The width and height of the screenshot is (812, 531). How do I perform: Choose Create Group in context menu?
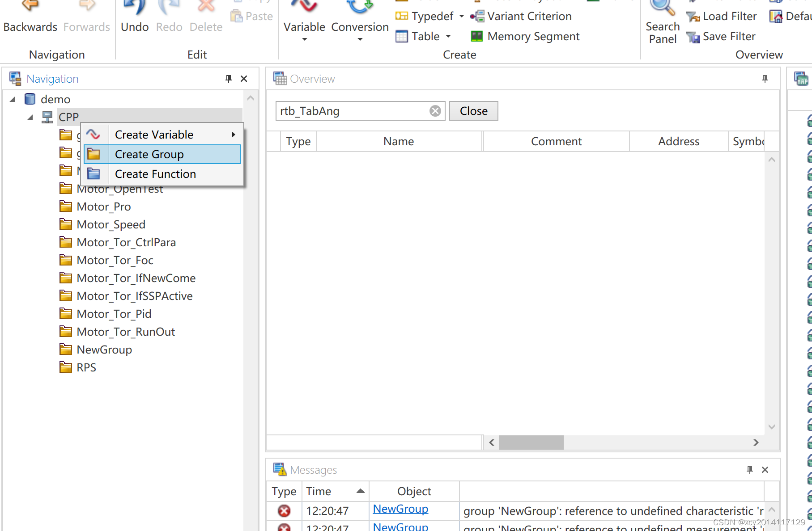point(162,154)
